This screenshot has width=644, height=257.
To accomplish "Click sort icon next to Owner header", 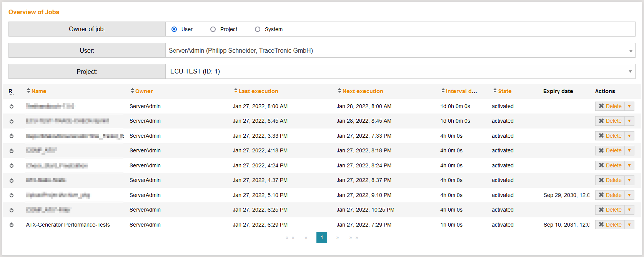I will click(x=132, y=91).
